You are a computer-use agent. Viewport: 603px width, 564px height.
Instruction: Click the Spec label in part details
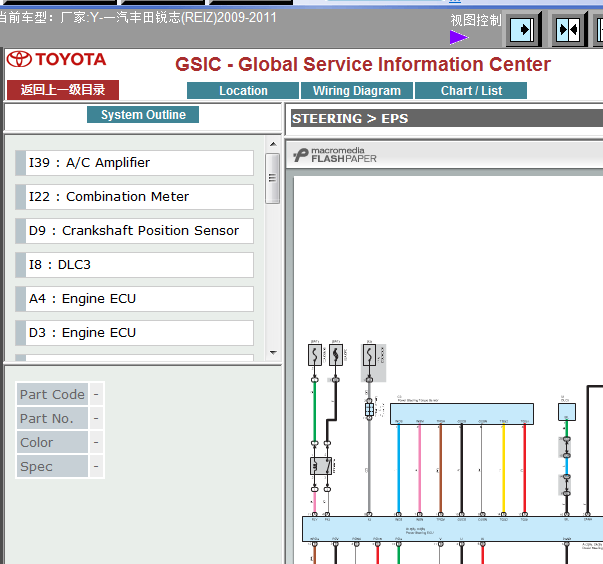[x=52, y=466]
